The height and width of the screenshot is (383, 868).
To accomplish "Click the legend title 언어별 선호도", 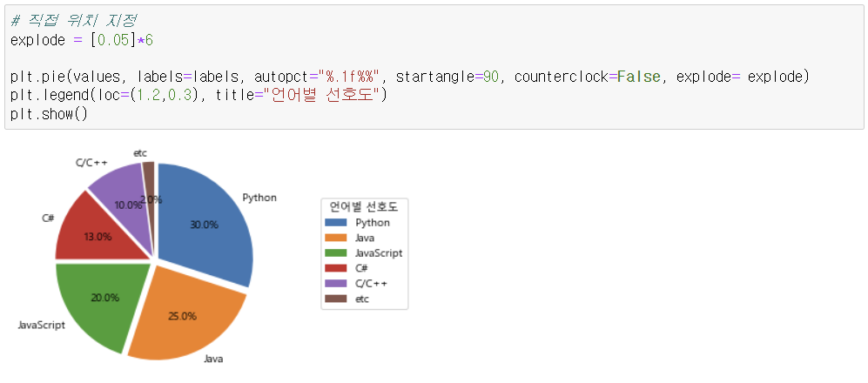I will point(364,207).
